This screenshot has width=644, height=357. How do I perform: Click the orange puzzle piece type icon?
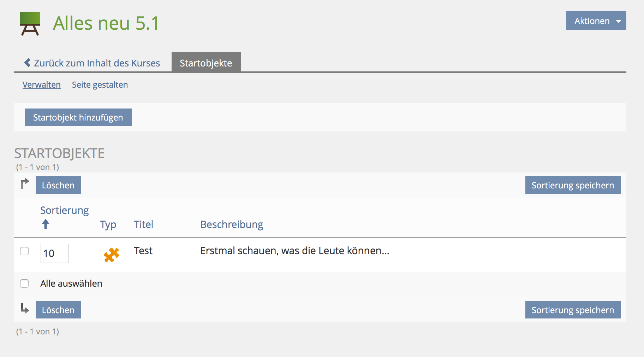point(112,254)
